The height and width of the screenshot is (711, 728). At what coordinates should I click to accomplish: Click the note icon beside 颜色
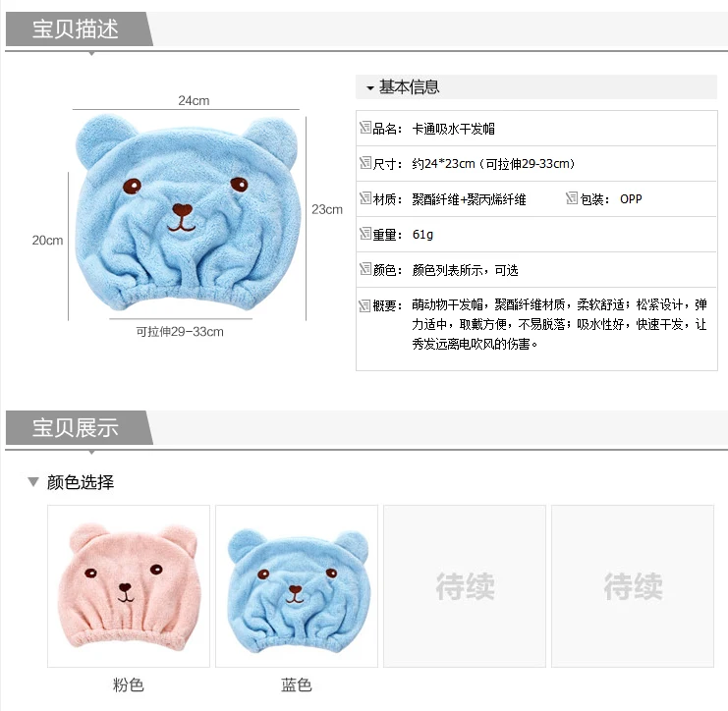(365, 269)
